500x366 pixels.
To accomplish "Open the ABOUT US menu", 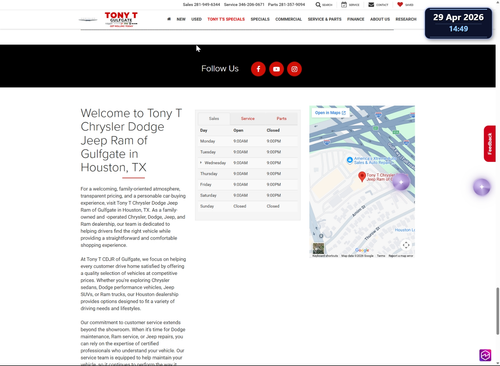I will pos(380,19).
